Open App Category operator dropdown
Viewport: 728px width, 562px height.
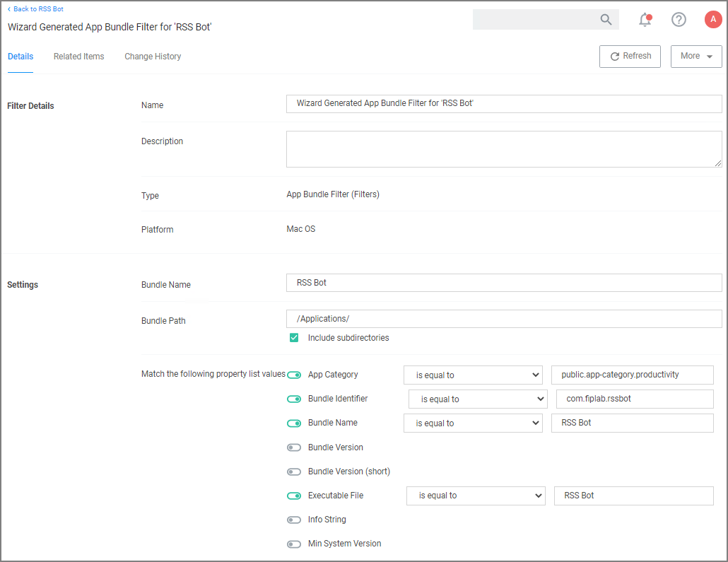tap(473, 375)
